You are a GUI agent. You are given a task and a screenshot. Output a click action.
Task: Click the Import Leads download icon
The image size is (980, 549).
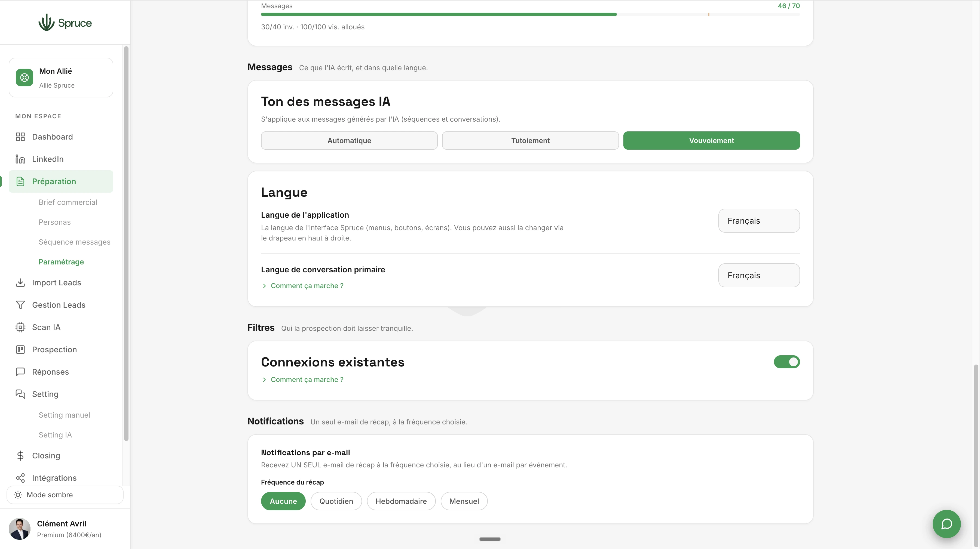pos(20,282)
